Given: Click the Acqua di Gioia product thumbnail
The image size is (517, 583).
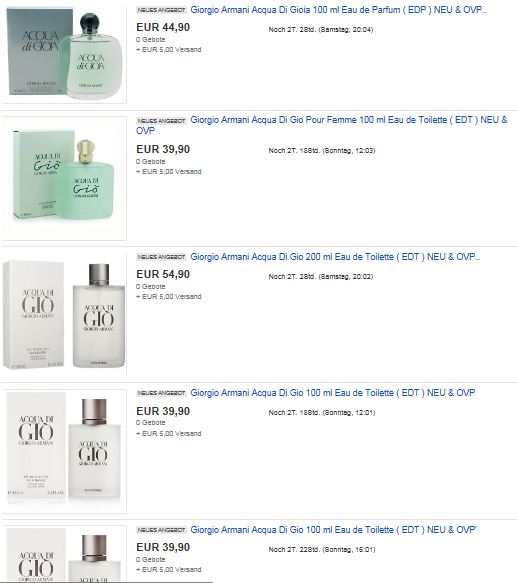Looking at the screenshot, I should 65,54.
